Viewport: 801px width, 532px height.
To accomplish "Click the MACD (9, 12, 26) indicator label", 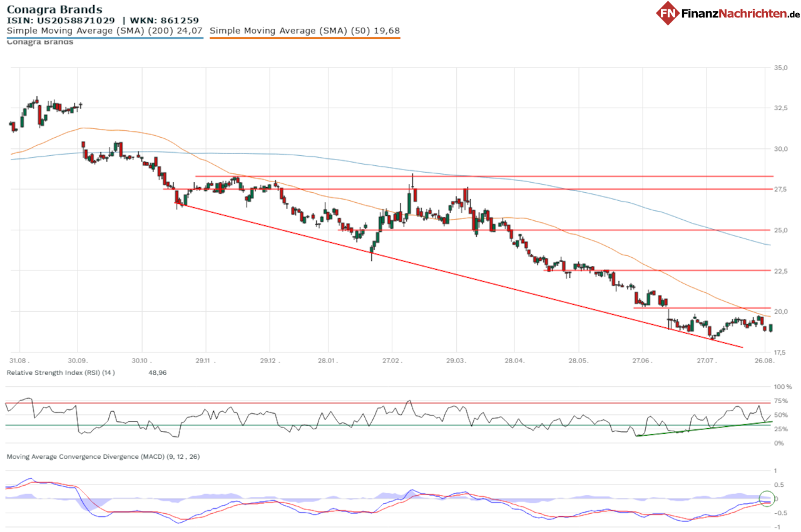I will (x=103, y=457).
